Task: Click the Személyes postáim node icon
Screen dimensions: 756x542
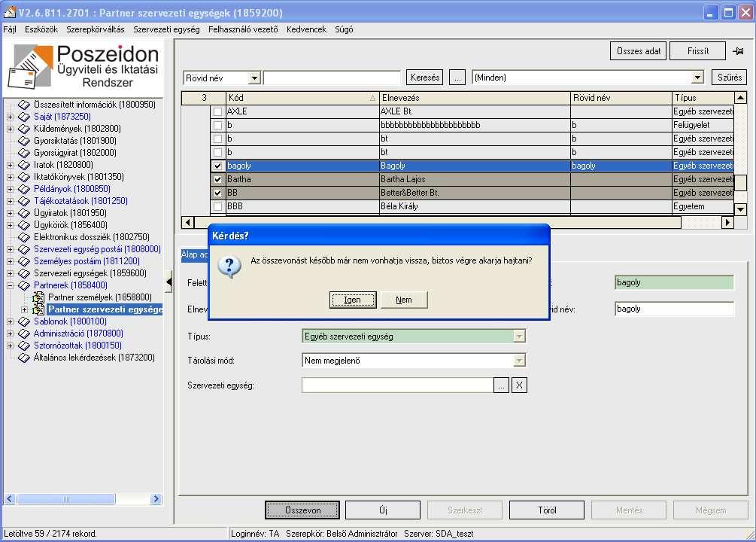Action: [23, 261]
